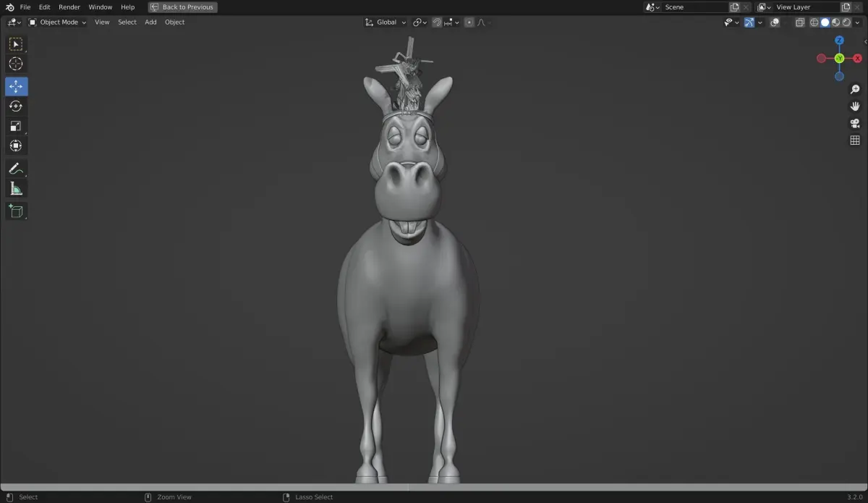Open the pivot point dropdown
868x503 pixels.
[x=420, y=22]
